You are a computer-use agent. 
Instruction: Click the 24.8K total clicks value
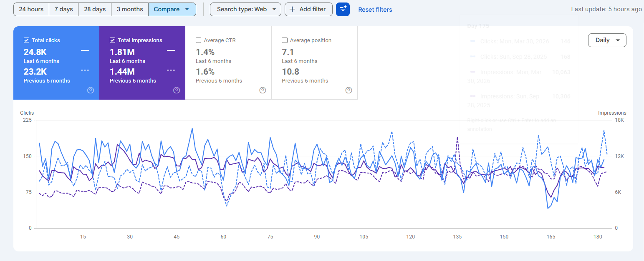click(35, 52)
